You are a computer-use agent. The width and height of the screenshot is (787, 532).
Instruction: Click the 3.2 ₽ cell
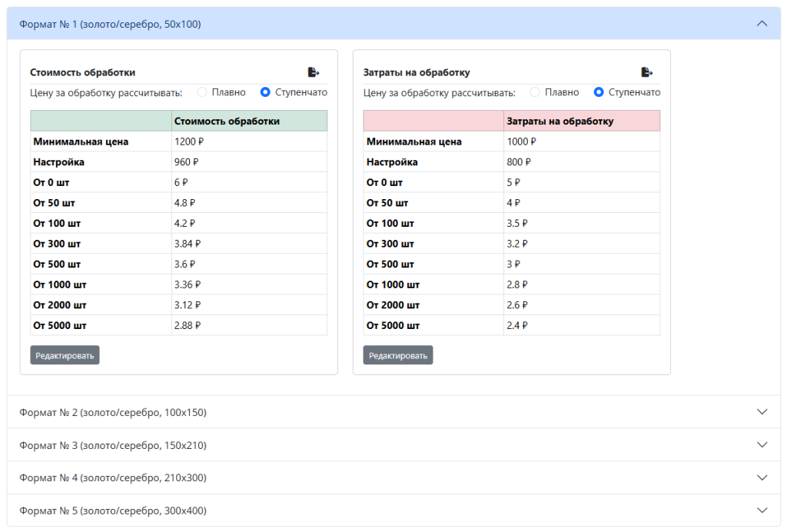(x=582, y=244)
